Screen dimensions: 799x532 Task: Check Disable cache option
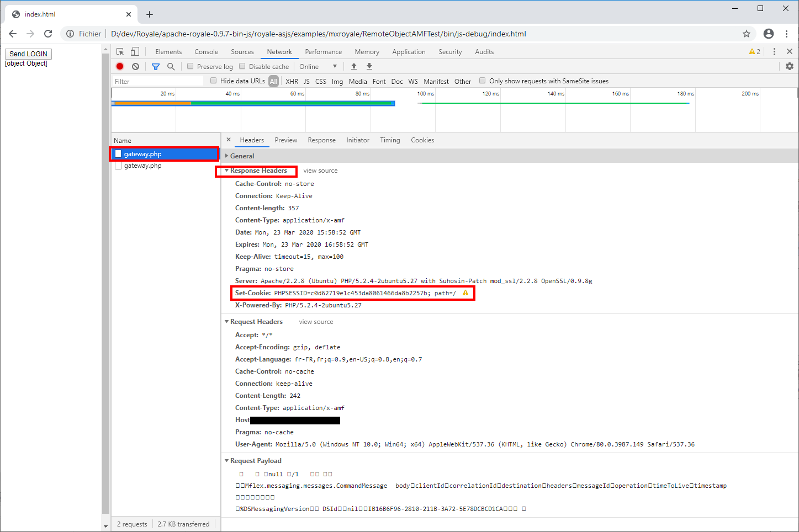[x=242, y=66]
